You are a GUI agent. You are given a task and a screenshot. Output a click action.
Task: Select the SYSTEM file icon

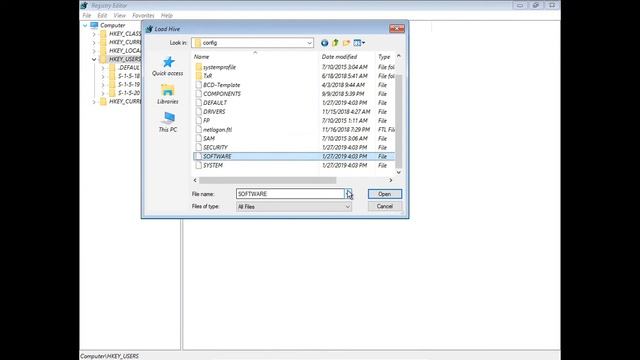198,165
